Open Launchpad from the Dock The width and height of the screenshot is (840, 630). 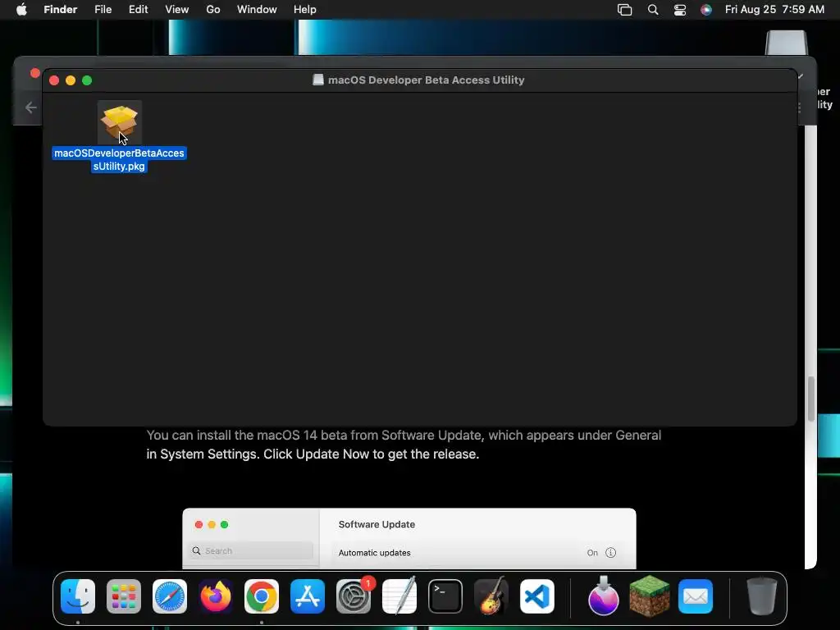coord(124,596)
